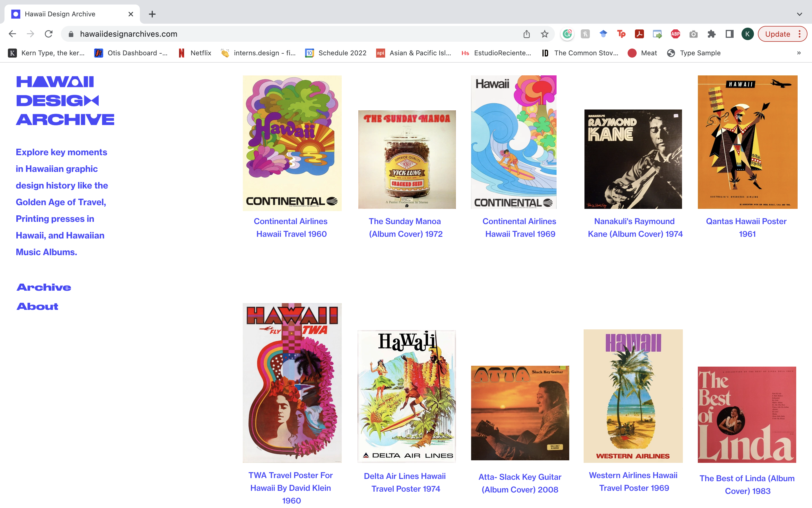Open the Netflix bookmark
Image resolution: width=812 pixels, height=508 pixels.
pyautogui.click(x=195, y=53)
